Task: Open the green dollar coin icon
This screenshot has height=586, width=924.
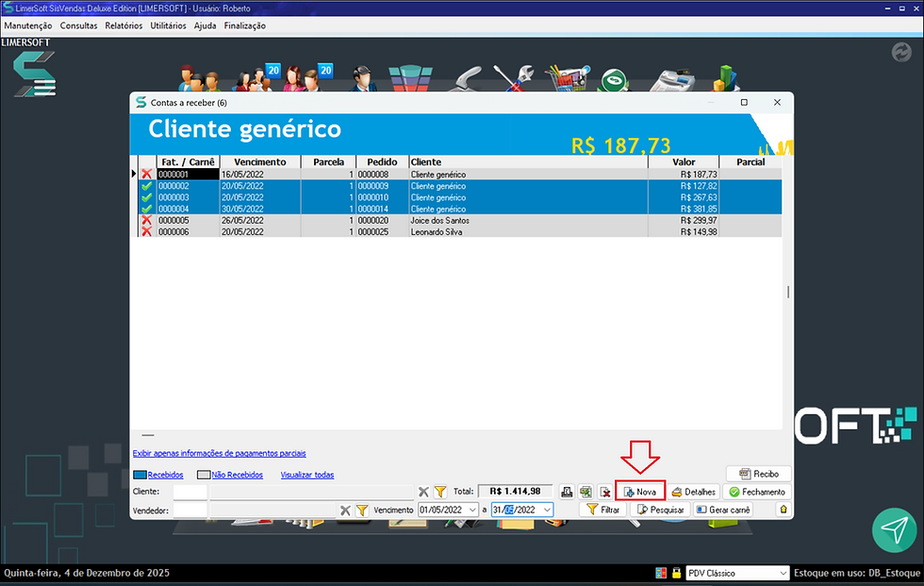Action: click(x=614, y=80)
